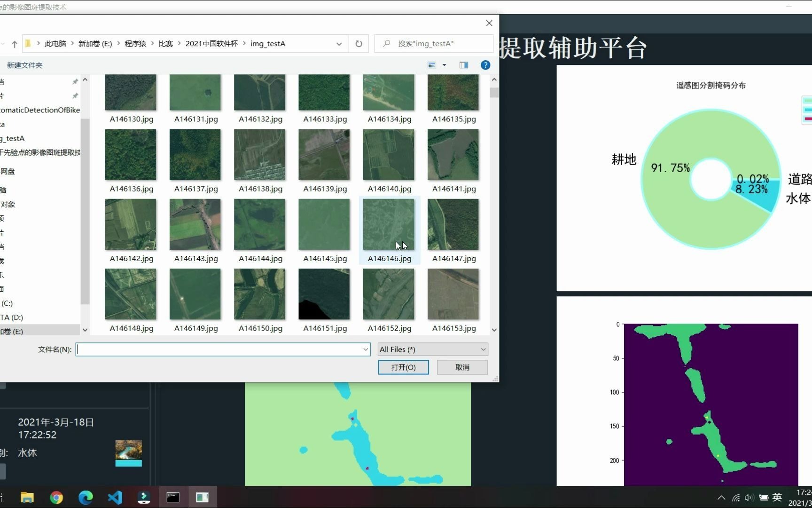812x508 pixels.
Task: Open omaticDetectionOfBike quick access folder
Action: pyautogui.click(x=40, y=110)
